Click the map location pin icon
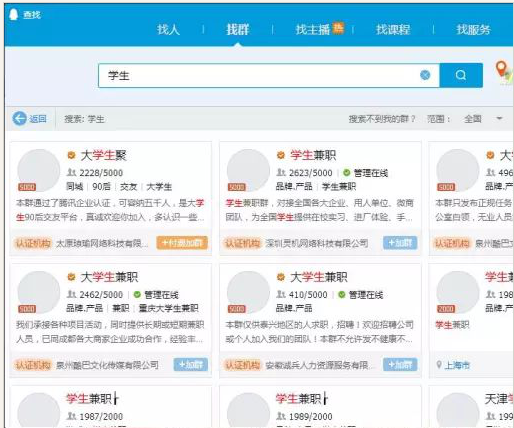This screenshot has width=514, height=428. 503,72
